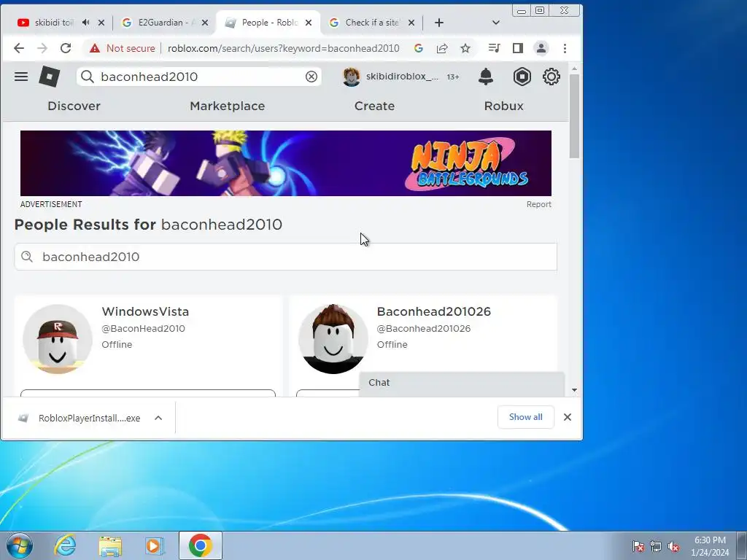Screen dimensions: 747x560
Task: Open the Ninja Battlegrounds banner ad
Action: (x=286, y=163)
